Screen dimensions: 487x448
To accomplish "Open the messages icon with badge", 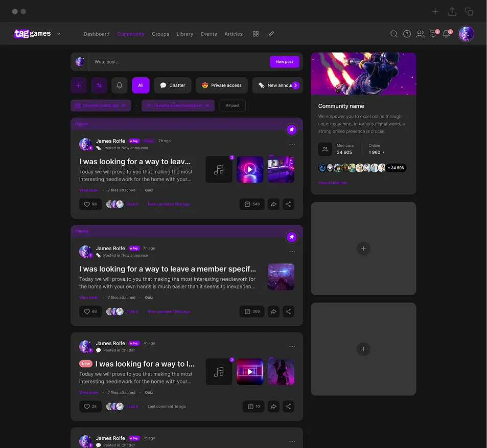I will pos(433,34).
